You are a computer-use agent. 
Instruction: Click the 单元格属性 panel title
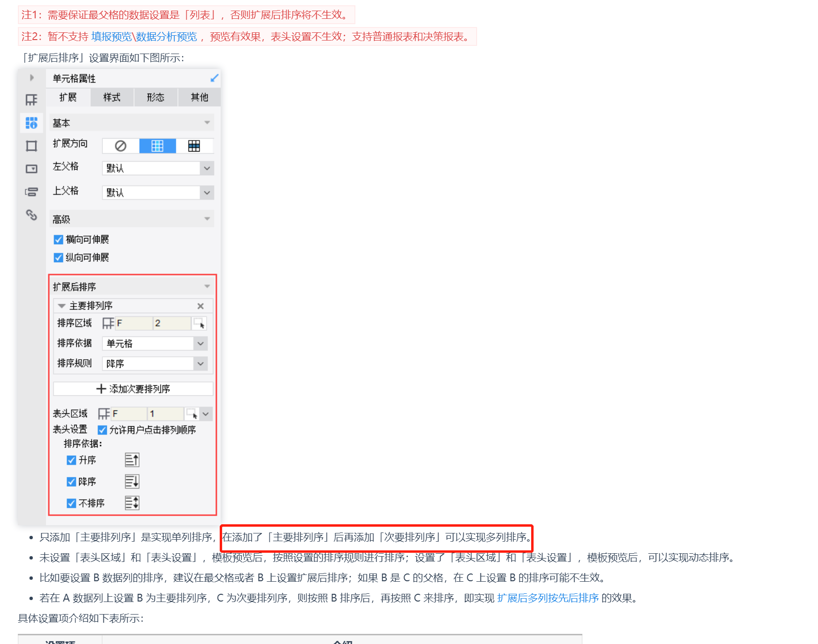point(74,79)
